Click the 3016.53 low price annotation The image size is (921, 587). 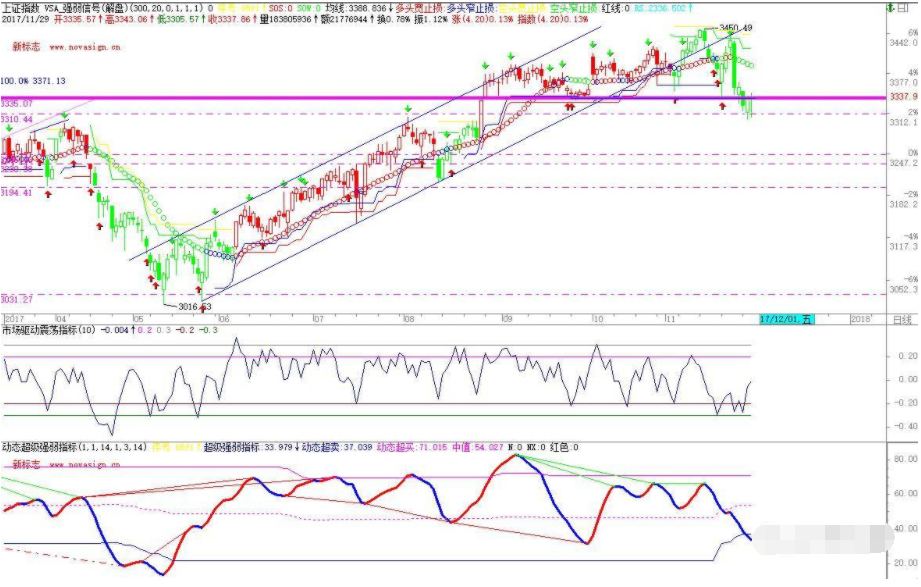point(194,306)
